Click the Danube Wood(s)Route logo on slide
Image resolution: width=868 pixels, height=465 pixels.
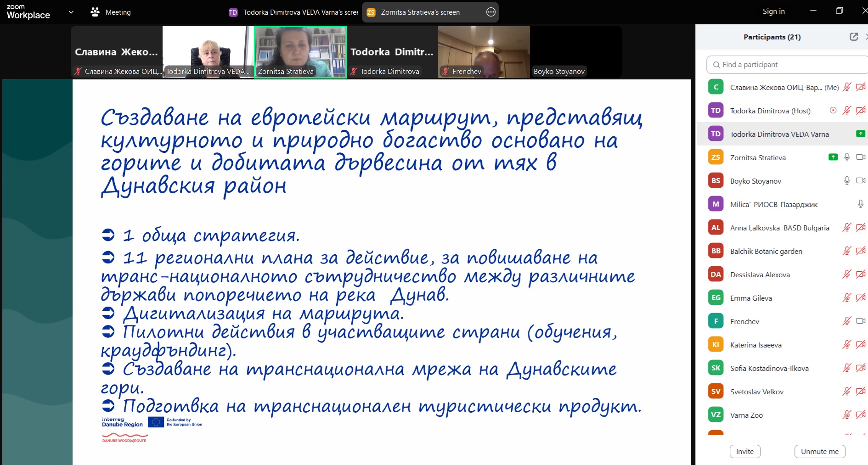coord(124,437)
